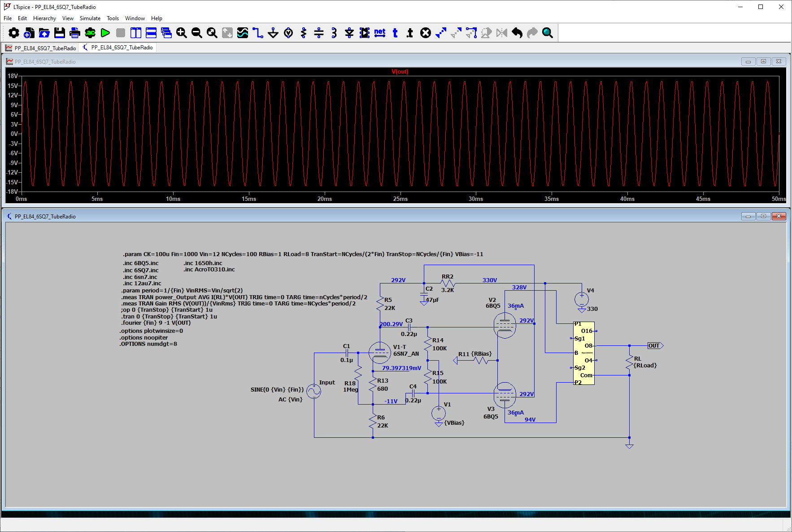Place a Voltage Source from the toolbar
792x532 pixels.
pos(288,33)
